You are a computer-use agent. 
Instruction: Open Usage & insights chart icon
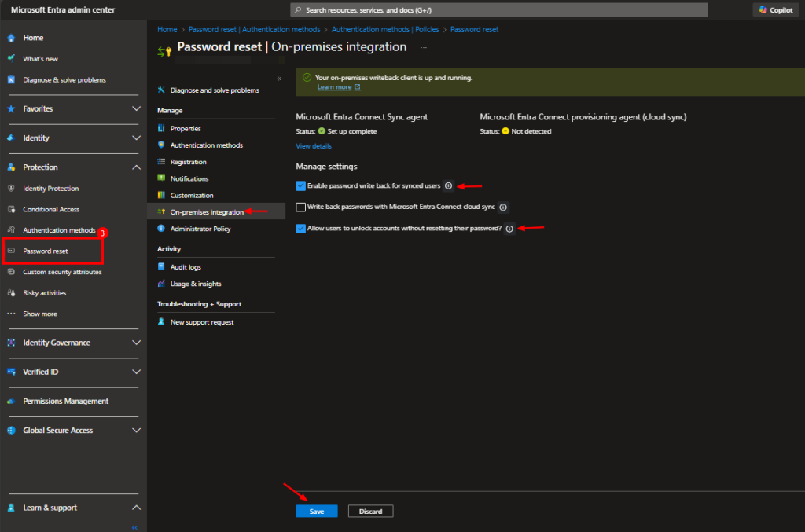click(162, 284)
